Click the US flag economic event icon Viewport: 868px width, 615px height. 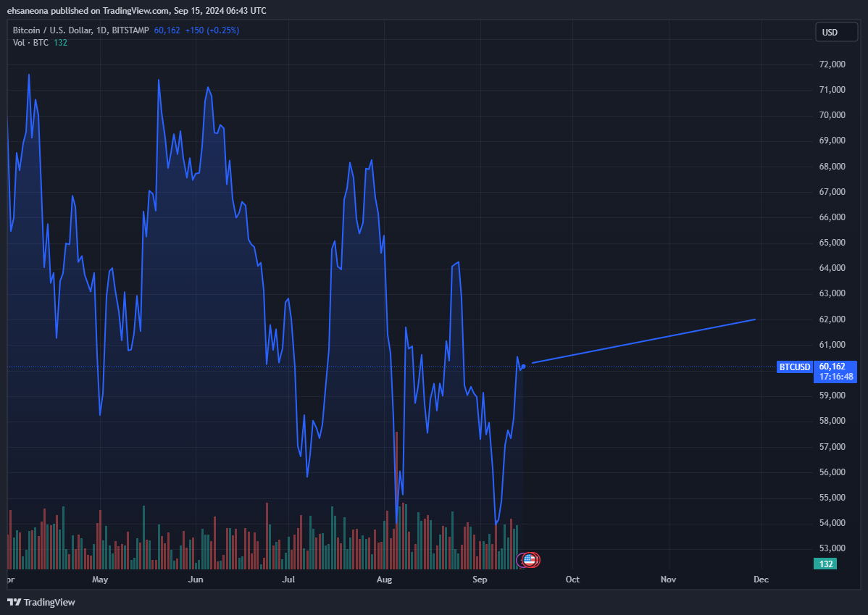coord(529,560)
